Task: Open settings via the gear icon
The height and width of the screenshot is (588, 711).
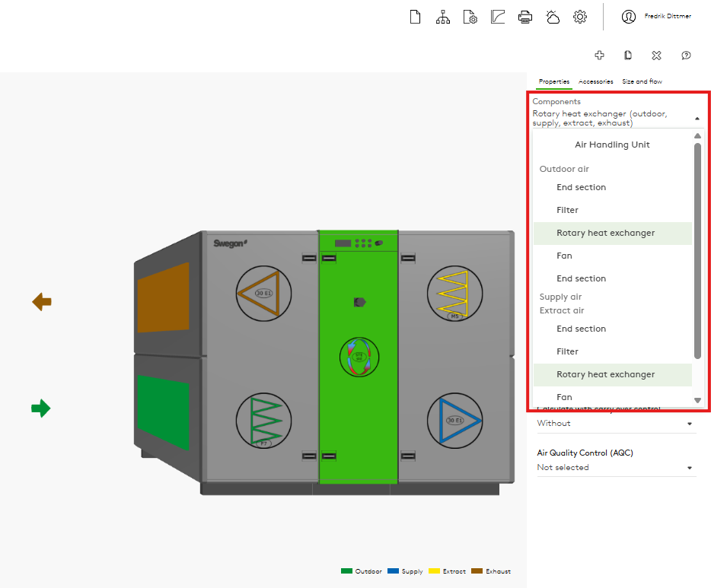Action: [580, 17]
